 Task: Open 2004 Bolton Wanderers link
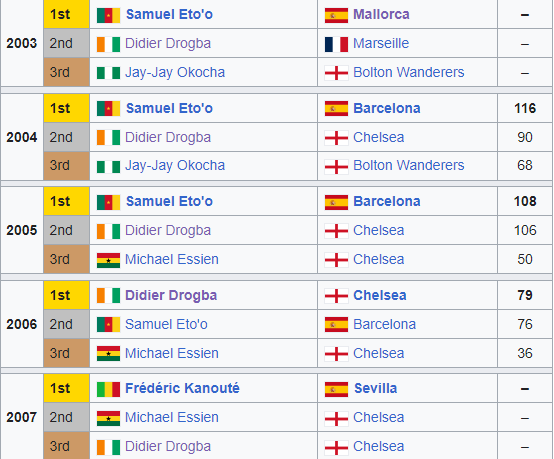[409, 165]
